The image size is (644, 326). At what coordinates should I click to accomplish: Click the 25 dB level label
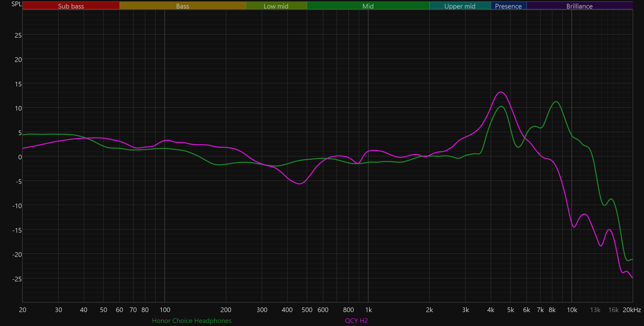pyautogui.click(x=18, y=35)
